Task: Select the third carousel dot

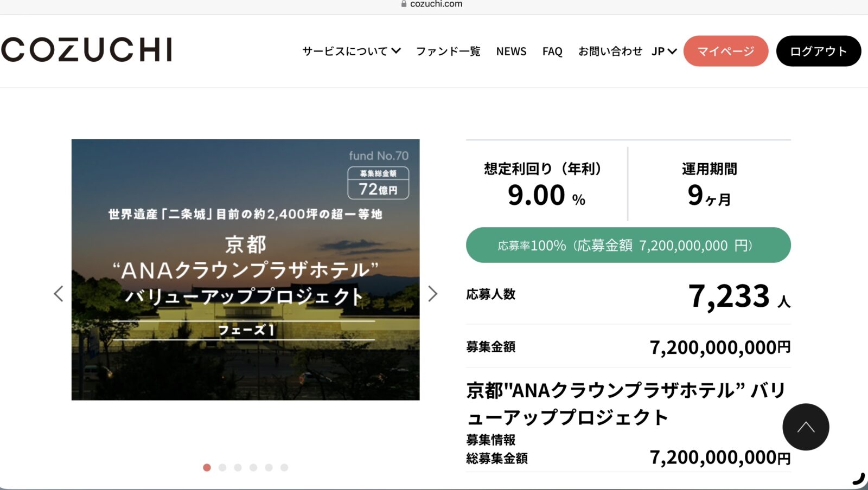Action: tap(238, 467)
